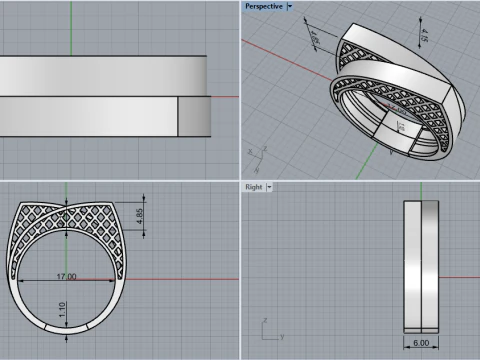
Task: Select the 4.85 height dimension text
Action: pos(140,216)
